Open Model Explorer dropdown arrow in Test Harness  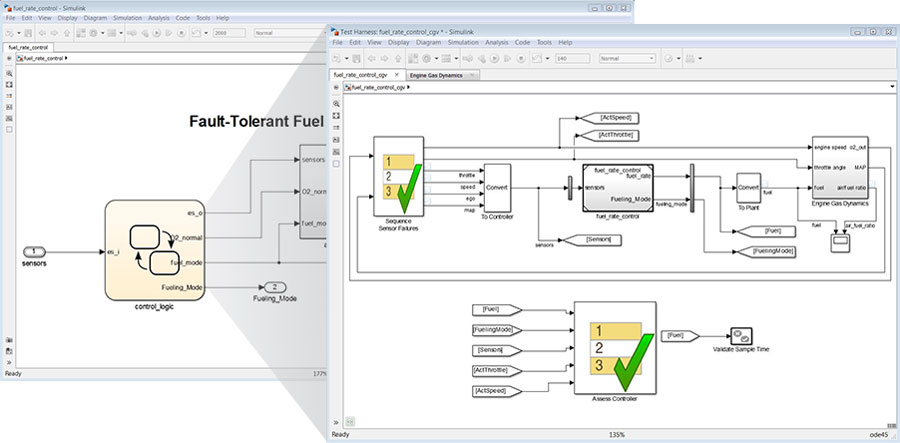(x=456, y=59)
